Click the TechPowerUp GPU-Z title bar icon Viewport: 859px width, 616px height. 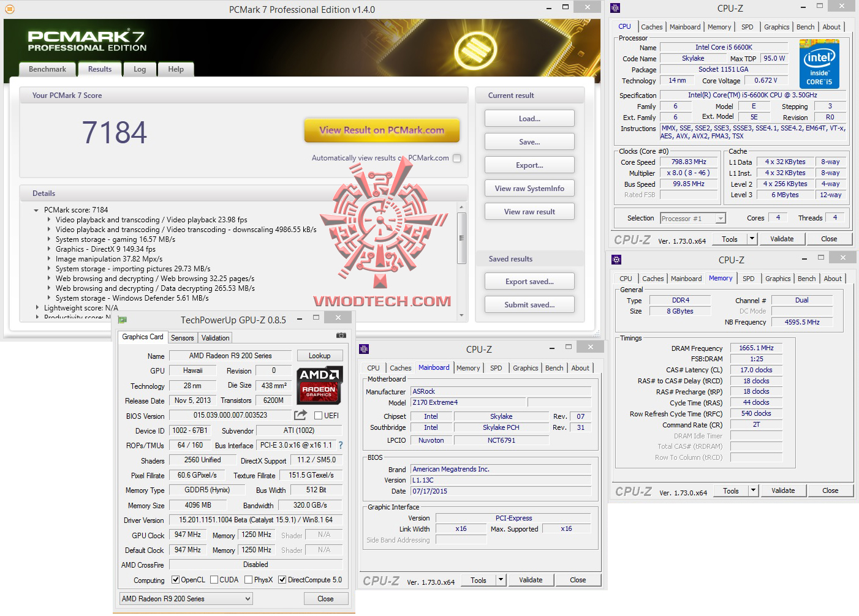[x=123, y=320]
